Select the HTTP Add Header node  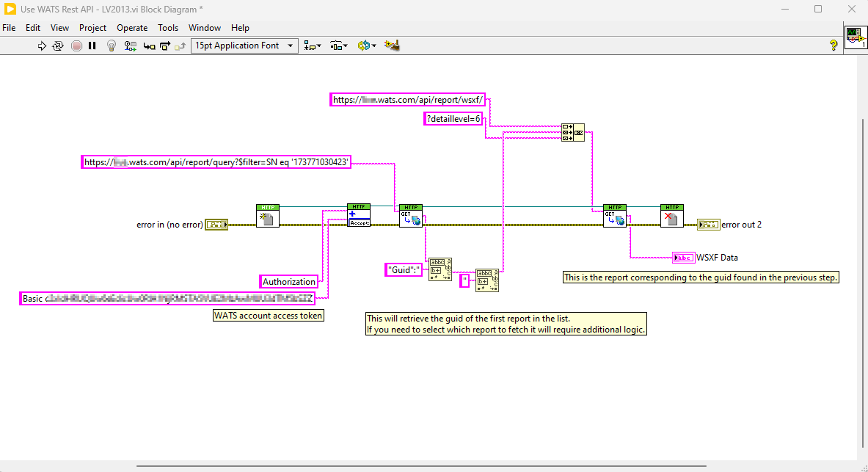coord(359,216)
